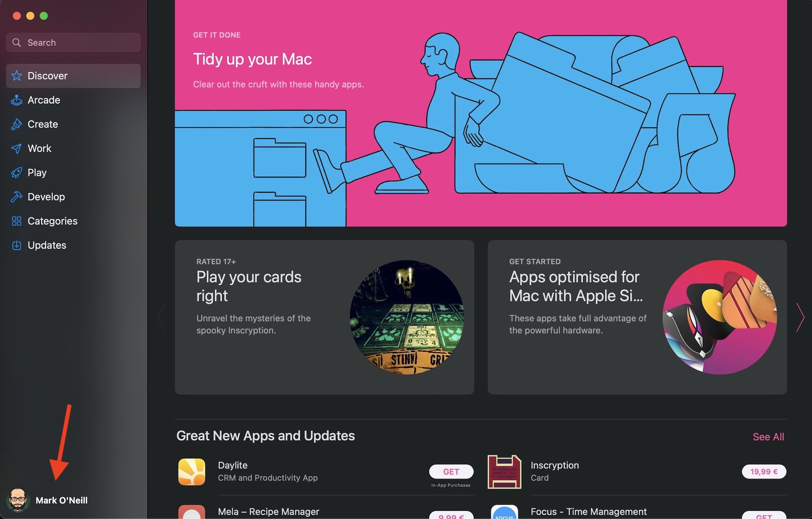Select the Play category icon
Viewport: 812px width, 519px height.
click(x=16, y=172)
